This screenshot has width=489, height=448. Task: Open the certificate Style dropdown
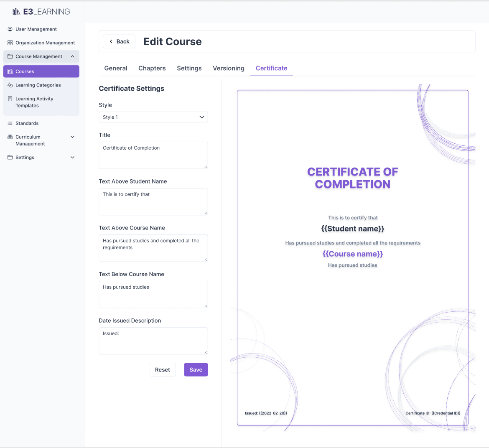pos(153,117)
